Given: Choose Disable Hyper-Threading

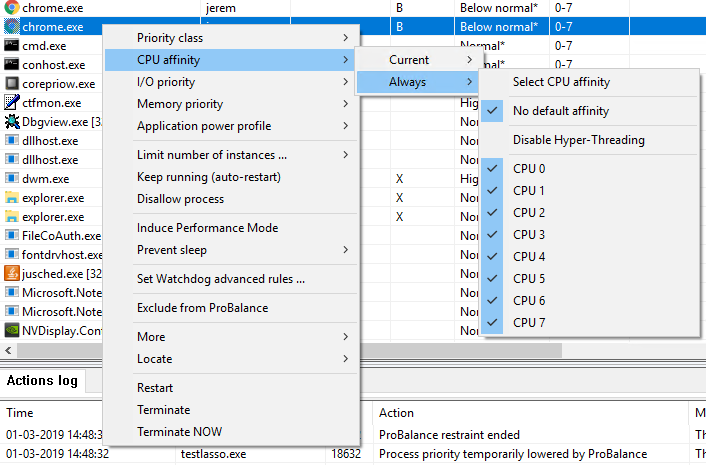Looking at the screenshot, I should coord(589,140).
